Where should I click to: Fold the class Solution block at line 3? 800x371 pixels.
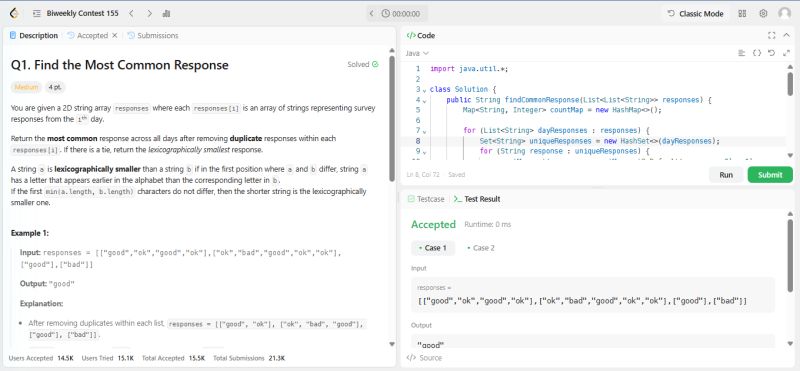coord(424,90)
